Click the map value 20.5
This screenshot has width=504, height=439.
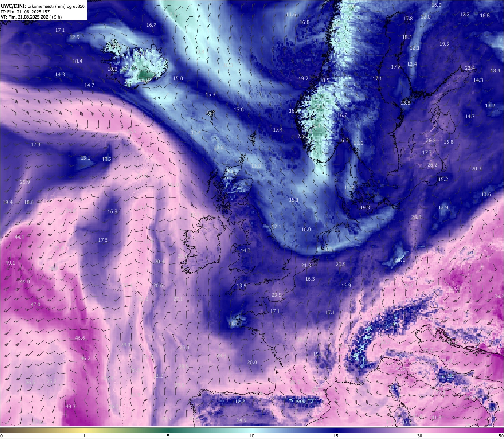click(341, 264)
